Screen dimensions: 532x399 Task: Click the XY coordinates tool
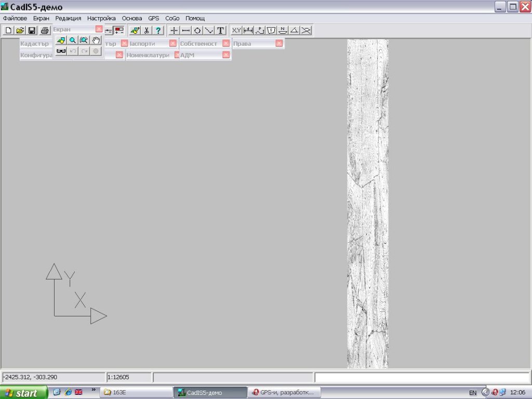point(236,31)
